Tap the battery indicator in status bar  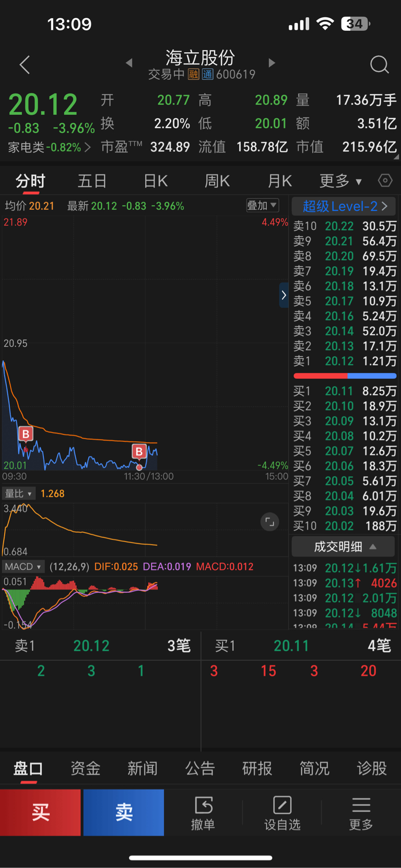[355, 24]
